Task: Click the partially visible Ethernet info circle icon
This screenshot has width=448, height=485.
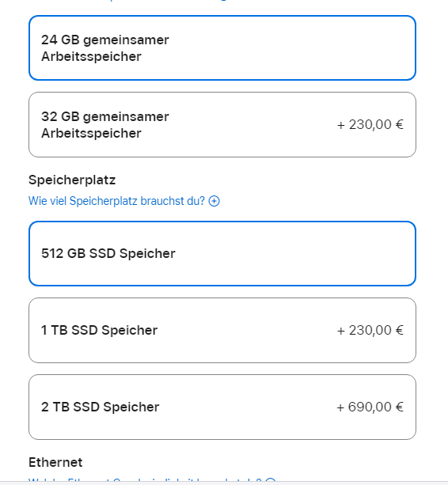Action: 271,479
